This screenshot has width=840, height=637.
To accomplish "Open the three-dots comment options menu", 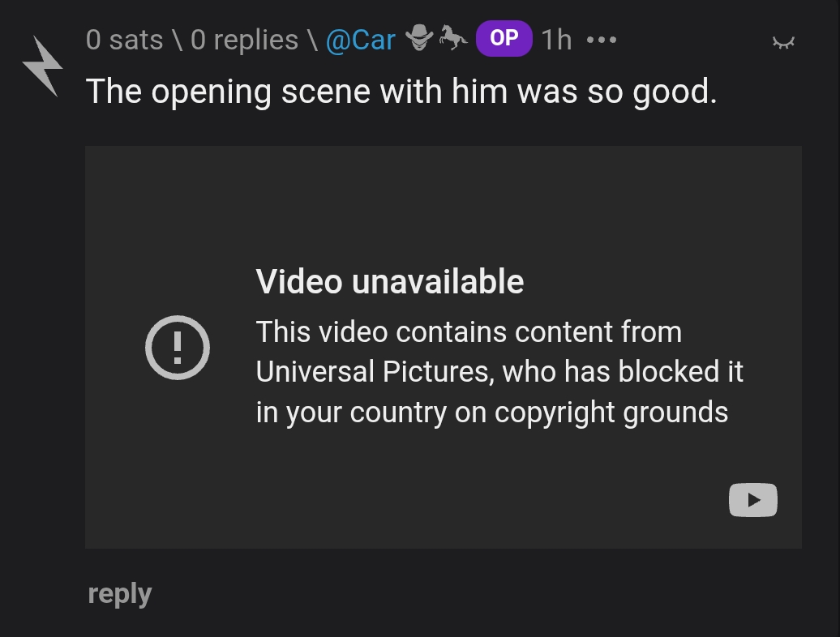I will click(601, 40).
